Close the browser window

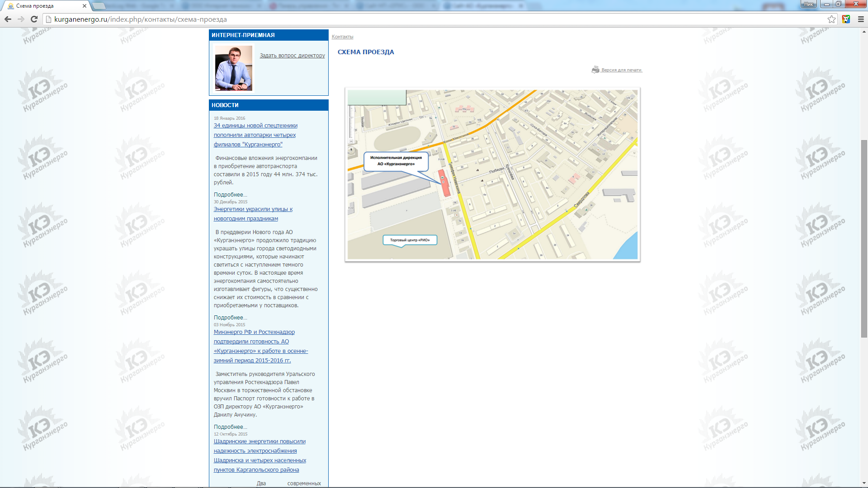pos(855,4)
